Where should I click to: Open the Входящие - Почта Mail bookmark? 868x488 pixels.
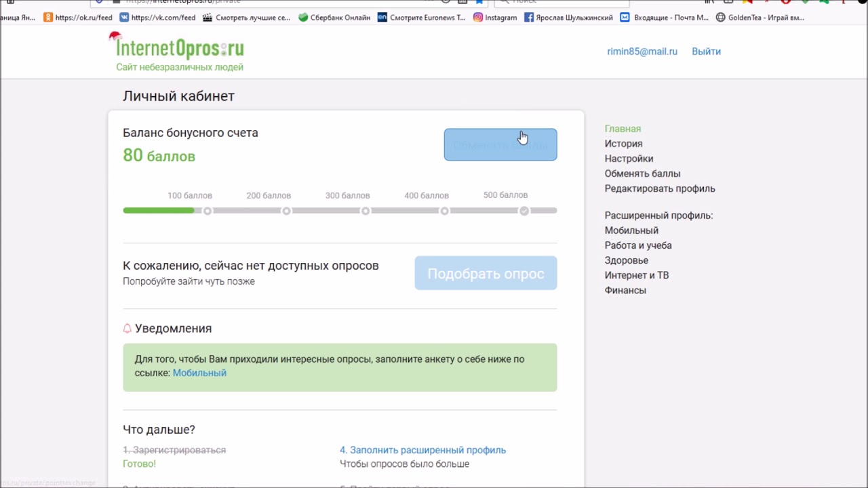pyautogui.click(x=665, y=18)
